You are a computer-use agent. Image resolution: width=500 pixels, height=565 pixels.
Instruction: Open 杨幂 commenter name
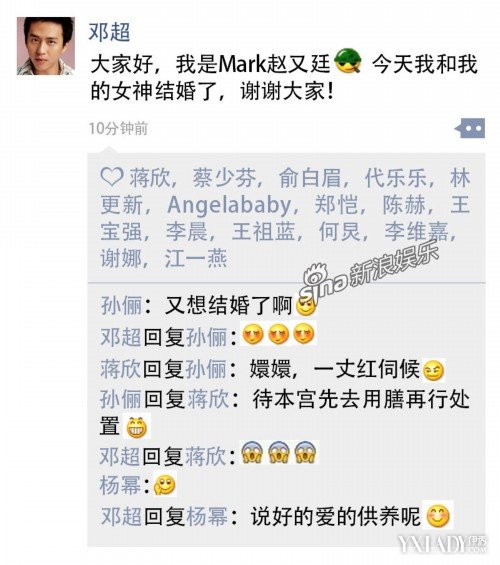(120, 485)
